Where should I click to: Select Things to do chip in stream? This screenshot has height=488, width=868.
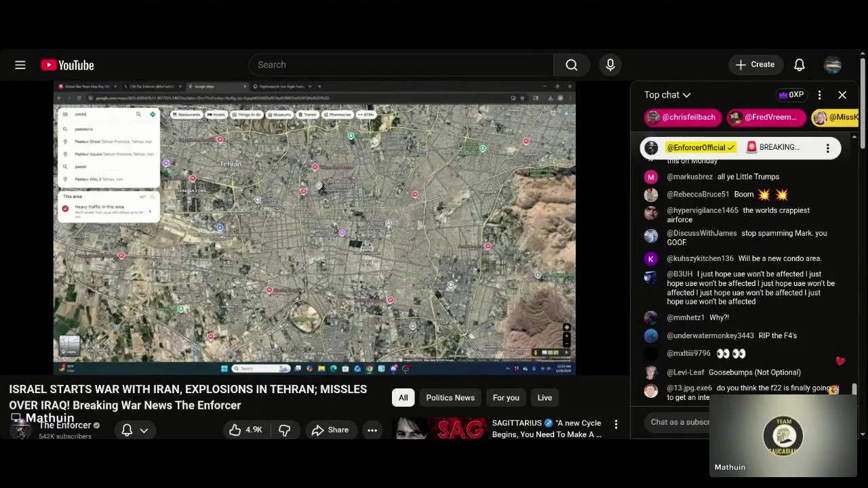click(247, 115)
